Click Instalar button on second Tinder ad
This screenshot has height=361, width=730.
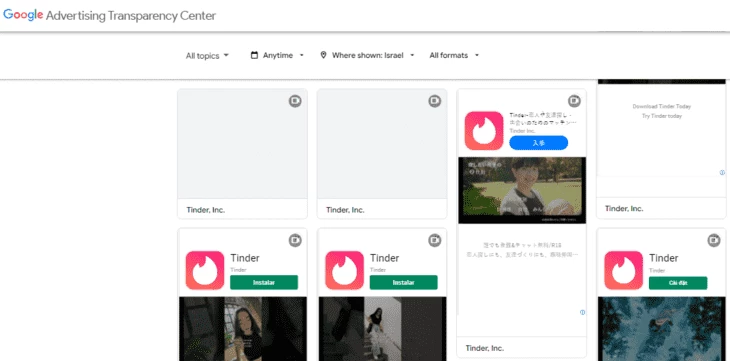click(404, 282)
